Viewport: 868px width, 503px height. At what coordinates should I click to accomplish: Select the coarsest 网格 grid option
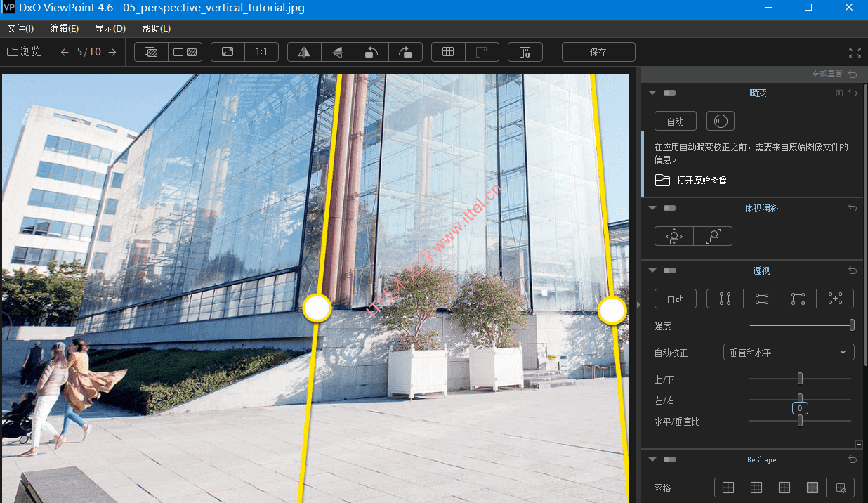tap(728, 488)
